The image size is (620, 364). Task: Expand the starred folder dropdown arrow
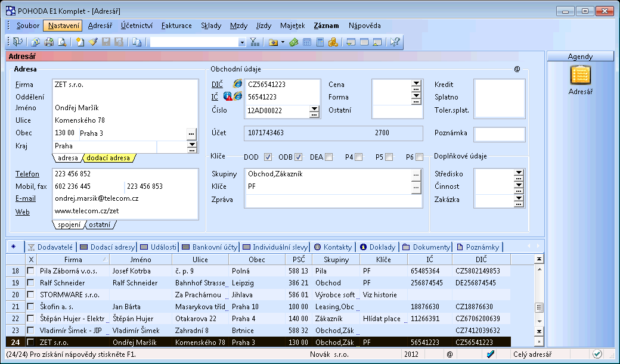(x=283, y=42)
